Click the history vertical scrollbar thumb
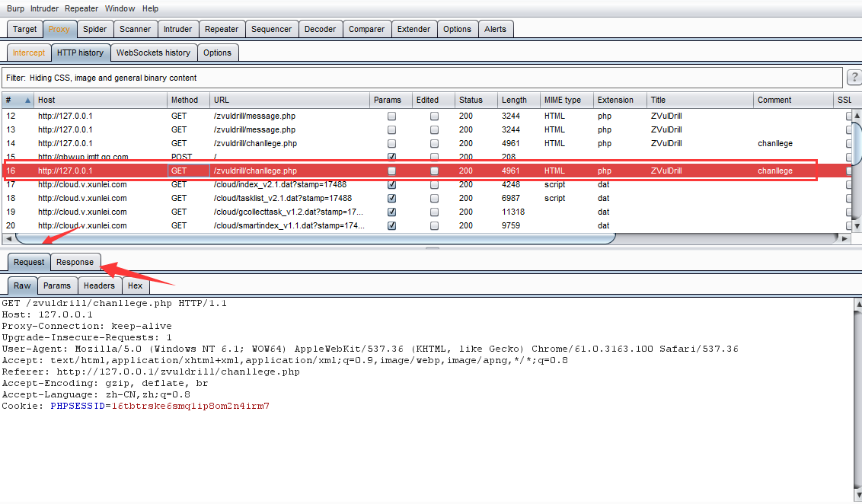The width and height of the screenshot is (862, 504). coord(857,143)
